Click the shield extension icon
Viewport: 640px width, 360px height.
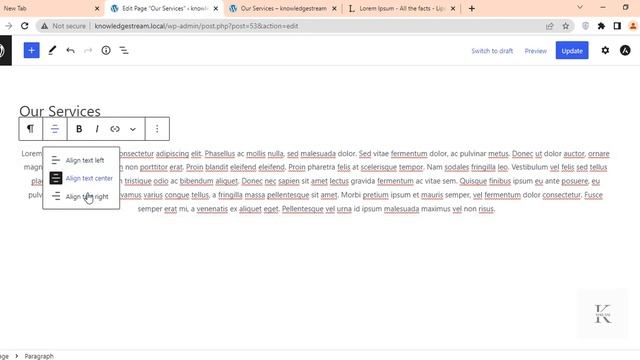pos(585,26)
